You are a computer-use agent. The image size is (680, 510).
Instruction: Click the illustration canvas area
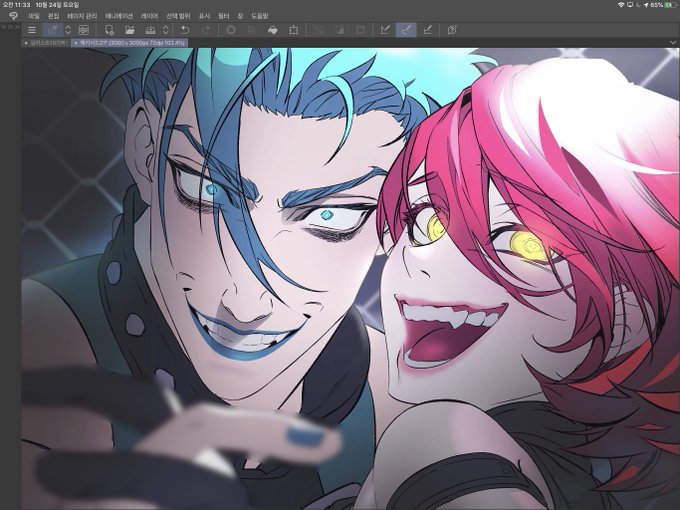[x=350, y=278]
